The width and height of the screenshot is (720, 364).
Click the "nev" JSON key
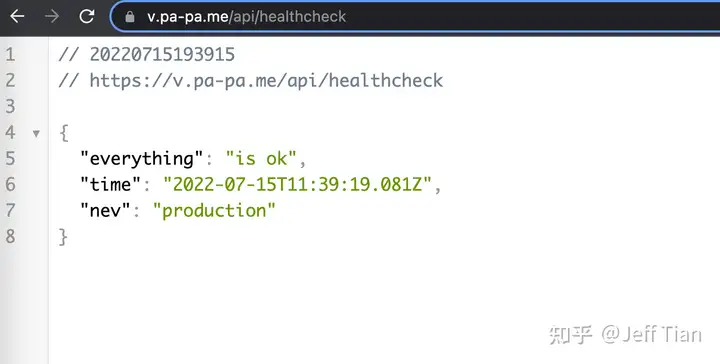(x=105, y=210)
